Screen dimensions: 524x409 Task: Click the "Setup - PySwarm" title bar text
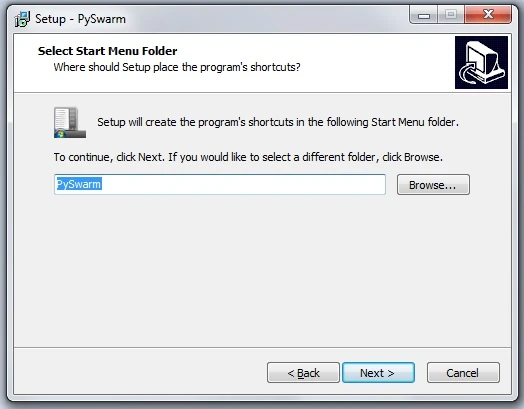[81, 19]
